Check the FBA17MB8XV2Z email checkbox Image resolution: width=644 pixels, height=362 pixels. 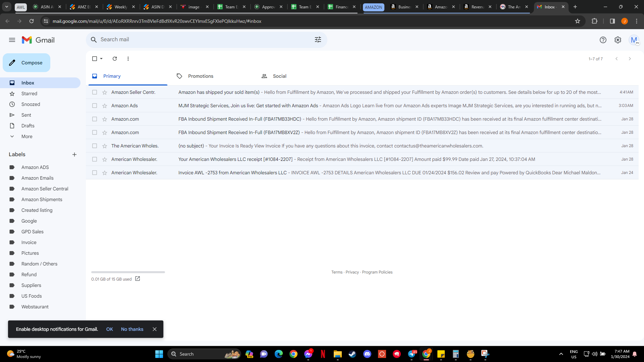click(95, 132)
